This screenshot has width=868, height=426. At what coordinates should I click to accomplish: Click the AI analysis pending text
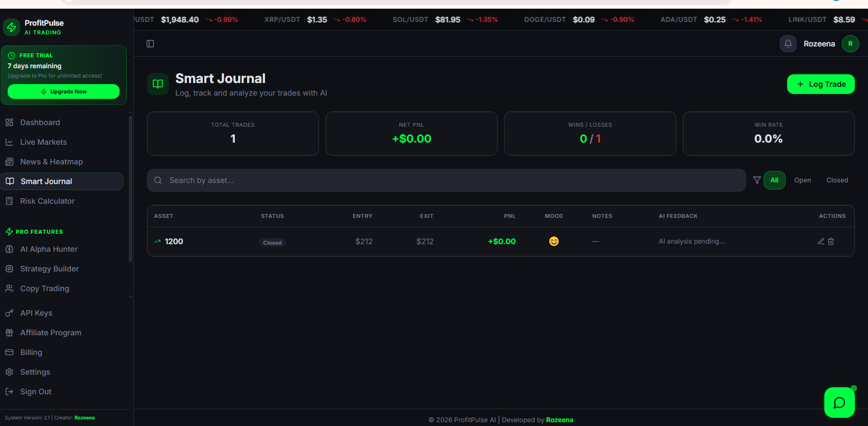(692, 241)
